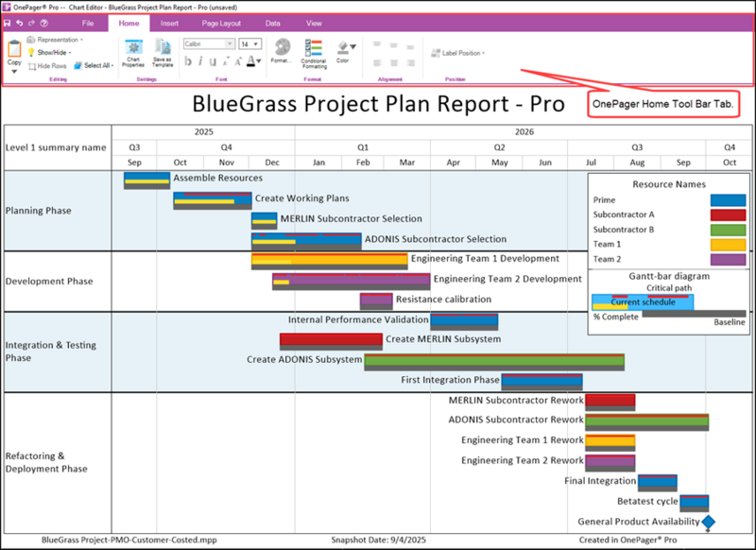756x550 pixels.
Task: Click the Team 1 yellow legend swatch
Action: coord(728,245)
